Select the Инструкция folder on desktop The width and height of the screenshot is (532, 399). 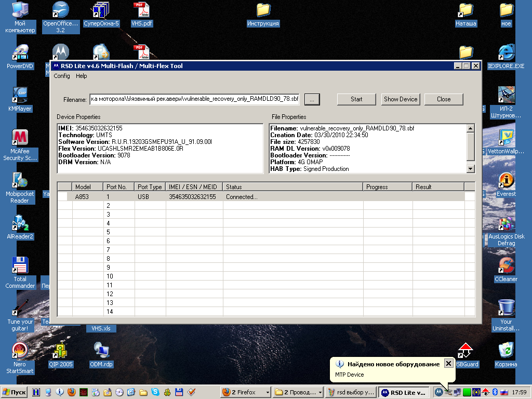click(263, 14)
